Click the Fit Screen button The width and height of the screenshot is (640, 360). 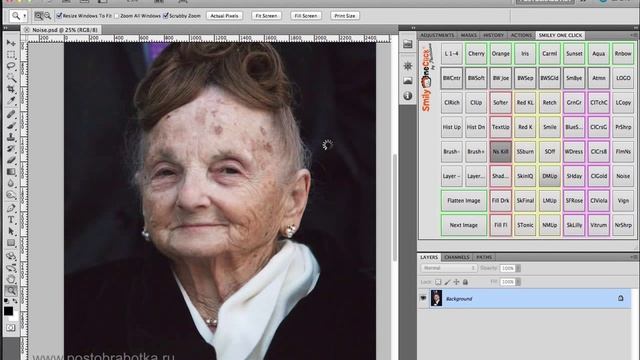266,16
